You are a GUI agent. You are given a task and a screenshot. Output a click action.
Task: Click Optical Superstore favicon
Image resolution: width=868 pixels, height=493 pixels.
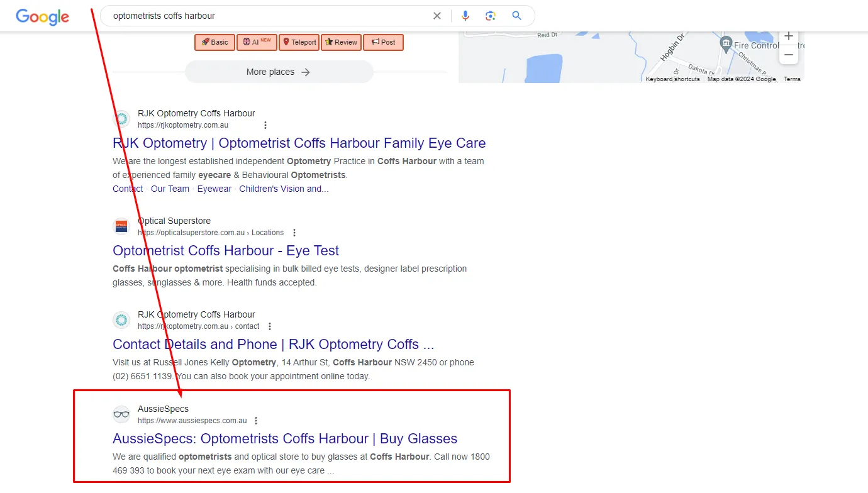[x=121, y=226]
